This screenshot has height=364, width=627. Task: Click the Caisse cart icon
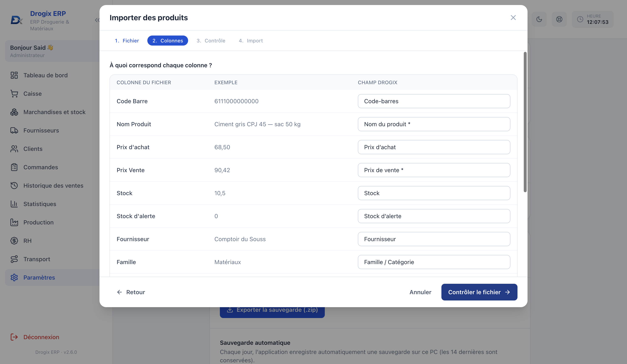tap(14, 94)
